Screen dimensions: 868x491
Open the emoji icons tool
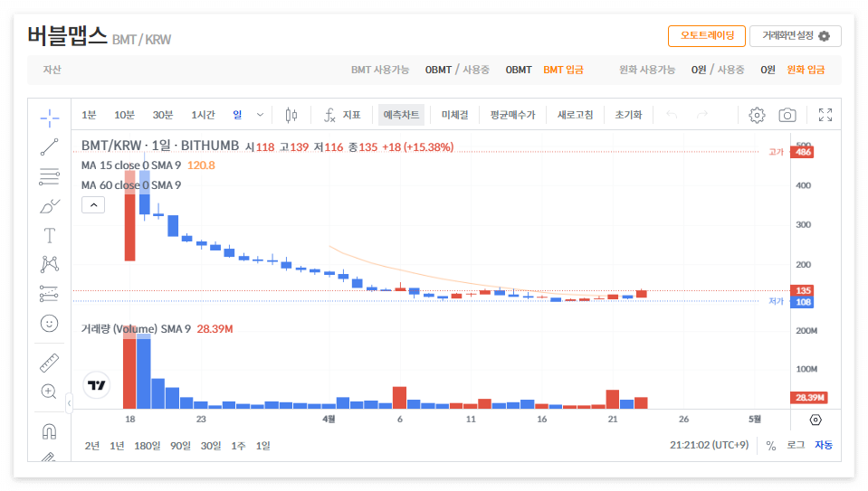[49, 324]
